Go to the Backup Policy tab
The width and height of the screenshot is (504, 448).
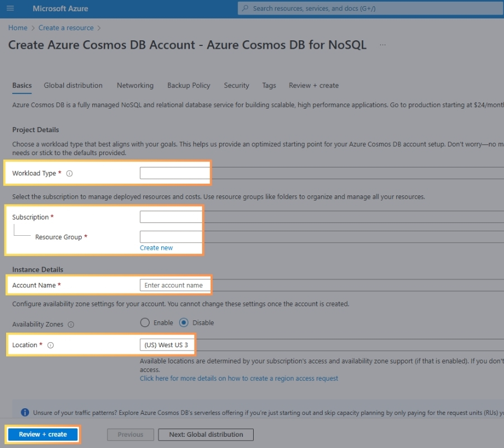tap(189, 86)
